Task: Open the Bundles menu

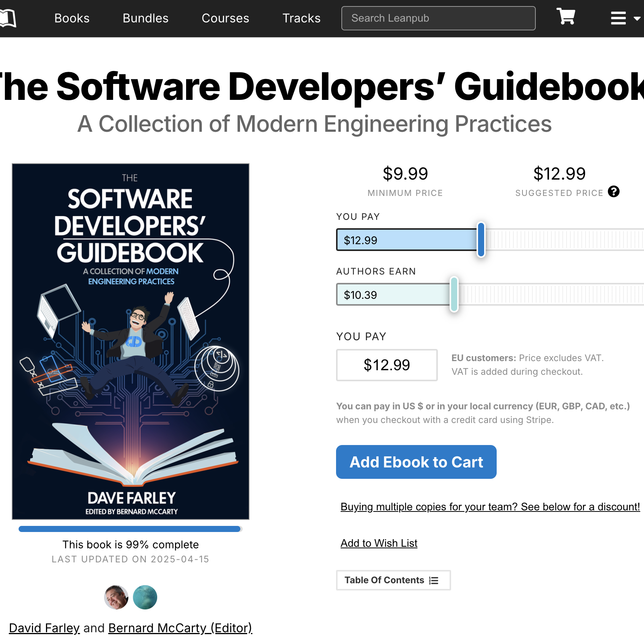Action: point(145,18)
